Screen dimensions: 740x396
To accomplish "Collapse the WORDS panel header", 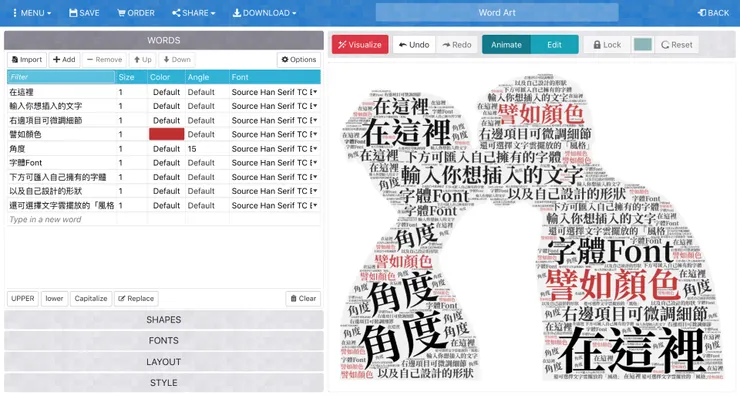I will click(x=164, y=41).
